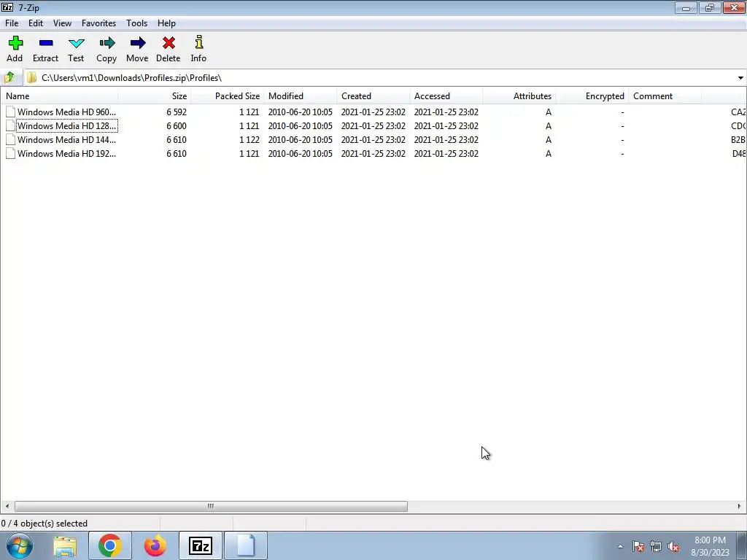Sort by the Comment column header
The height and width of the screenshot is (560, 747).
[665, 96]
